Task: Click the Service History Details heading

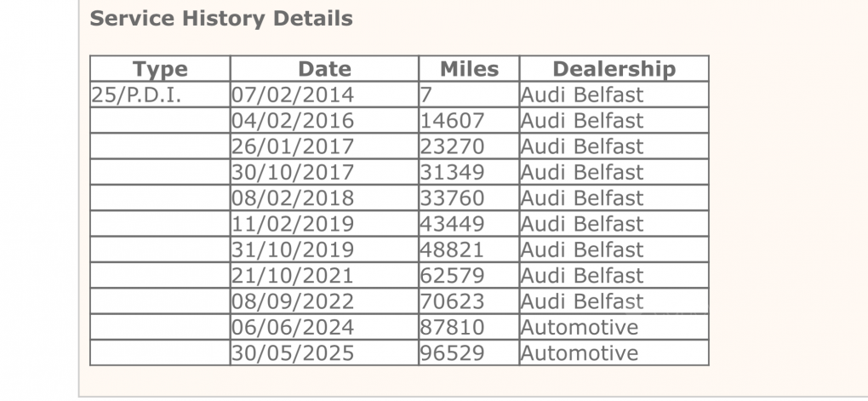Action: [221, 18]
